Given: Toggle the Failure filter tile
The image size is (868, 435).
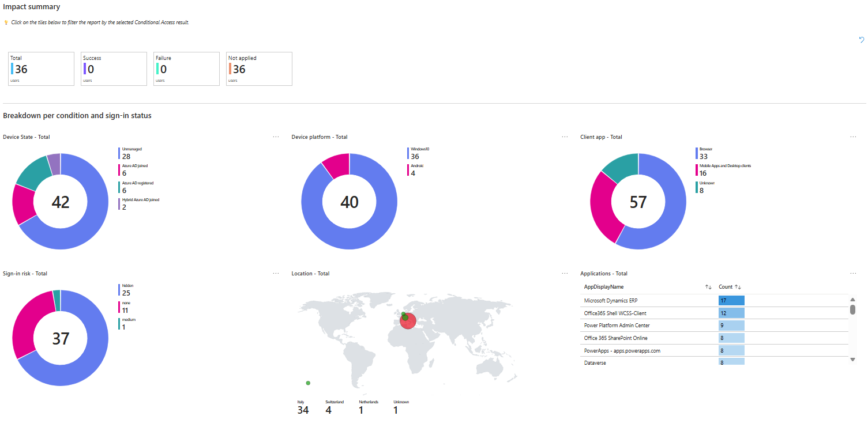Looking at the screenshot, I should (186, 69).
